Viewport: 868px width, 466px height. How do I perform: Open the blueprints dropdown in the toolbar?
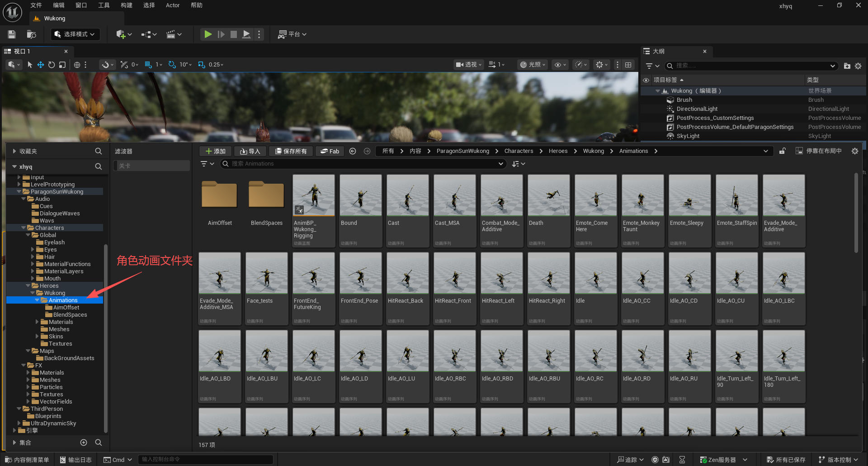coord(149,34)
